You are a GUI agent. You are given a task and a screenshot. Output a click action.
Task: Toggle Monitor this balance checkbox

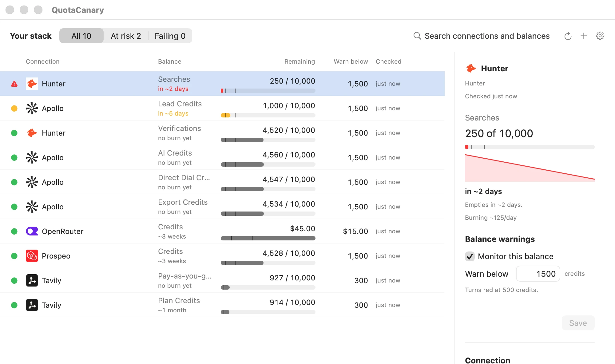470,256
